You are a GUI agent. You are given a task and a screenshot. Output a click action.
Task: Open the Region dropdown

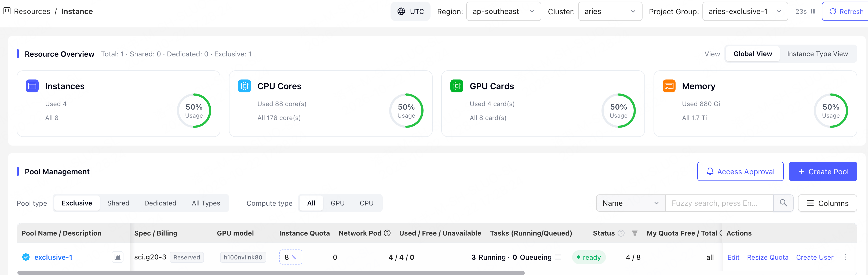[504, 12]
